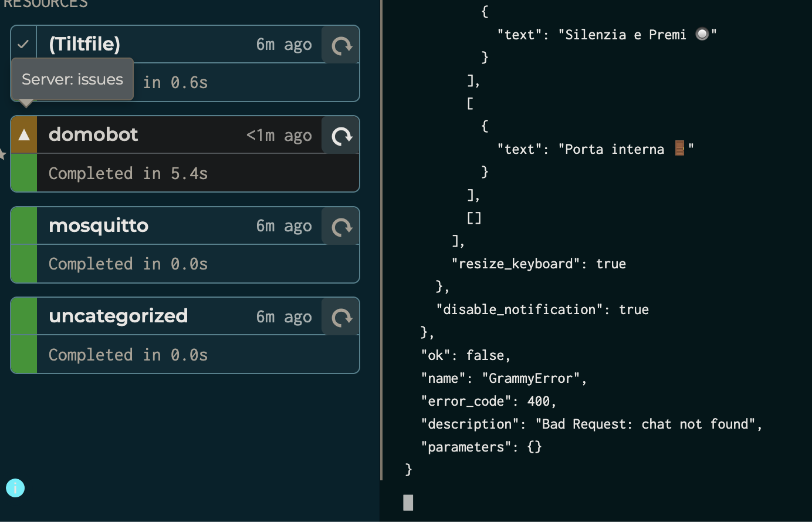Click the '6m ago' timestamp on Tiltfile
Screen dimensions: 812x522
(x=284, y=45)
